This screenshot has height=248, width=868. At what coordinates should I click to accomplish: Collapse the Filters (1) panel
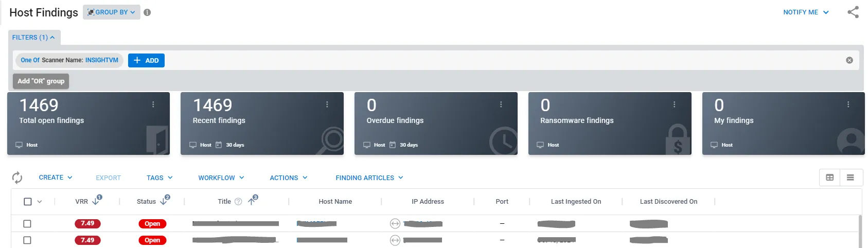(34, 38)
